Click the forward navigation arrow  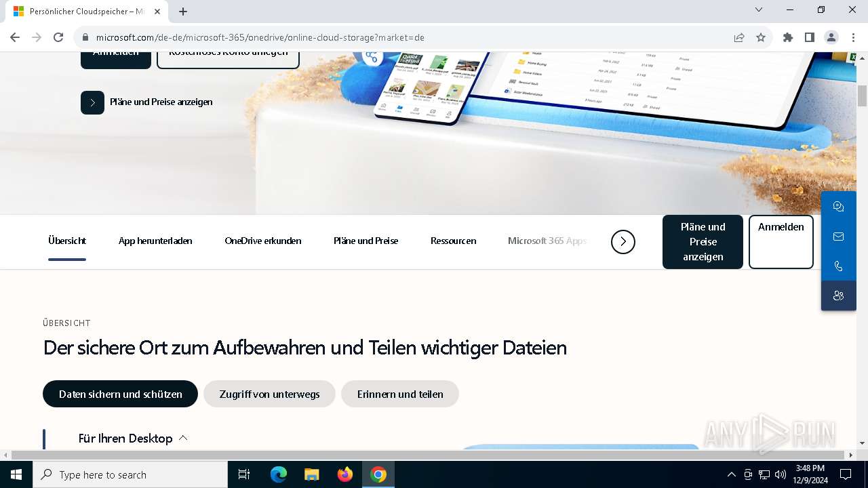37,37
